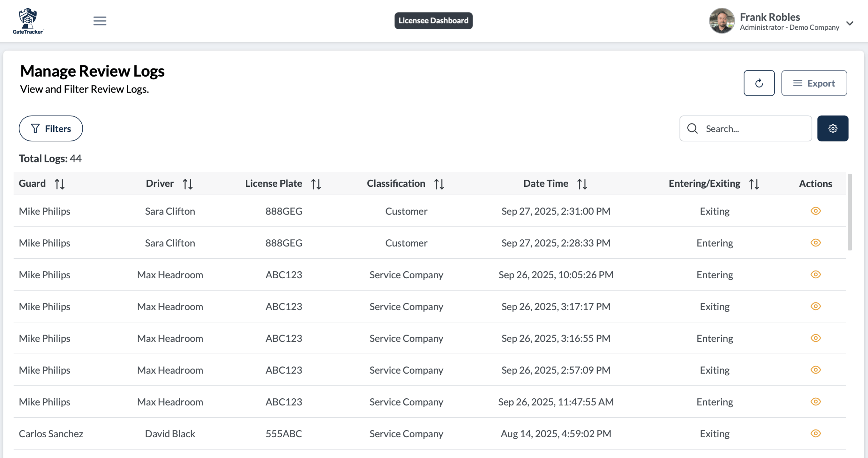
Task: Sort by Classification column header
Action: pos(396,183)
